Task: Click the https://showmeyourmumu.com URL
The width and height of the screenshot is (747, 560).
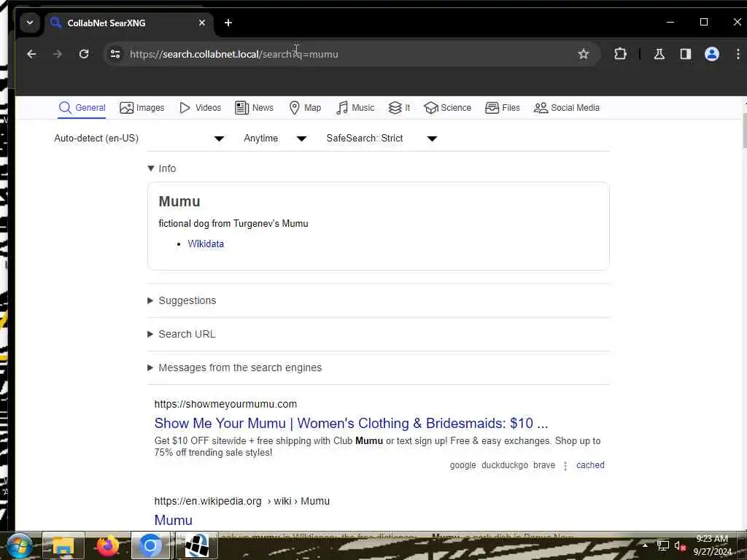Action: pyautogui.click(x=225, y=404)
